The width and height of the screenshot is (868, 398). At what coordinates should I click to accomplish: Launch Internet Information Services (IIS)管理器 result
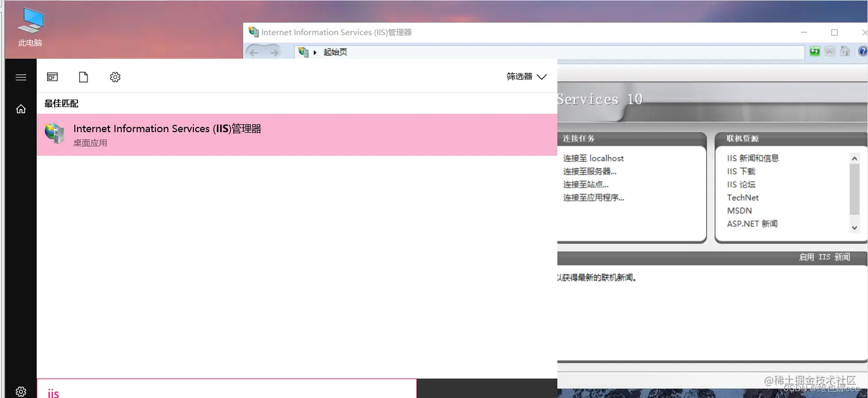[x=297, y=134]
